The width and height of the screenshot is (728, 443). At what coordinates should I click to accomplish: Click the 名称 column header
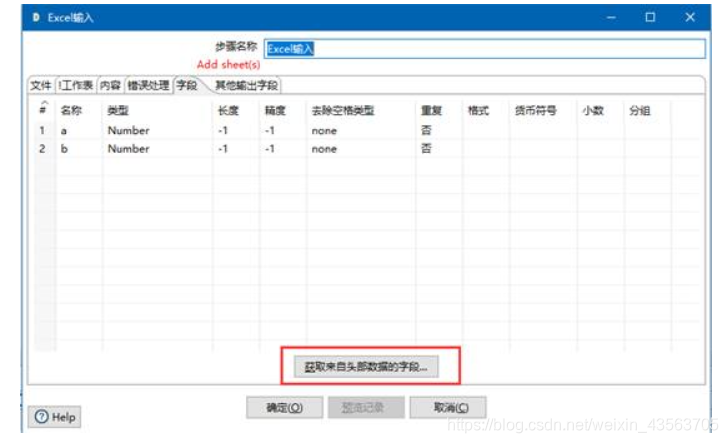click(71, 111)
